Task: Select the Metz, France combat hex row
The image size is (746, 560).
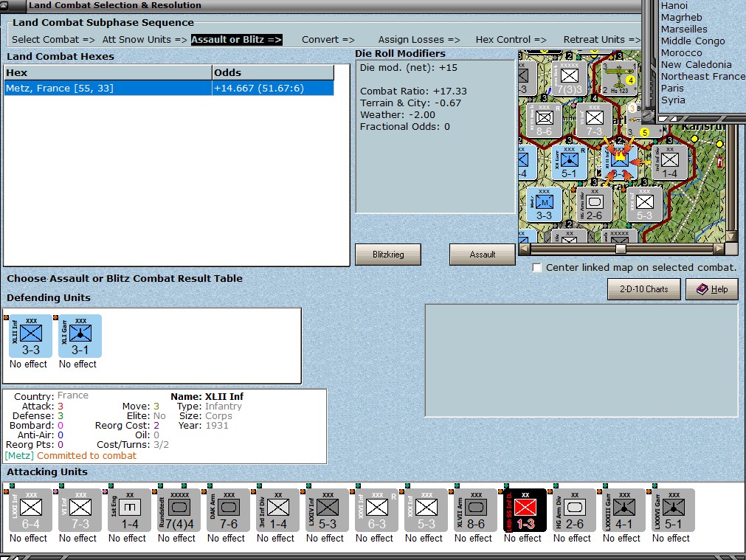Action: pyautogui.click(x=169, y=88)
